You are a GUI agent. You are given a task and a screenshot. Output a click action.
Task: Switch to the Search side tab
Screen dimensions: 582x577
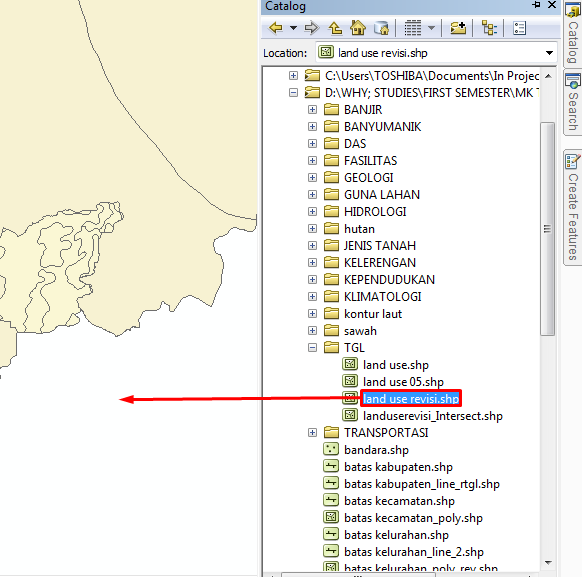coord(573,102)
